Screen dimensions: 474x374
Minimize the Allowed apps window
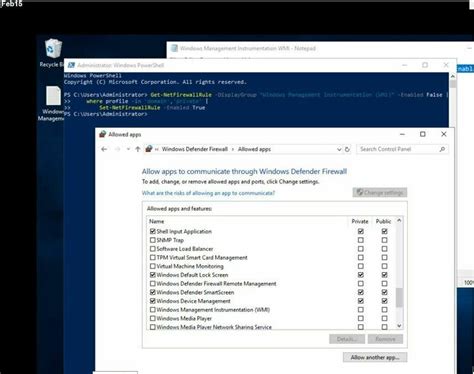coord(402,134)
